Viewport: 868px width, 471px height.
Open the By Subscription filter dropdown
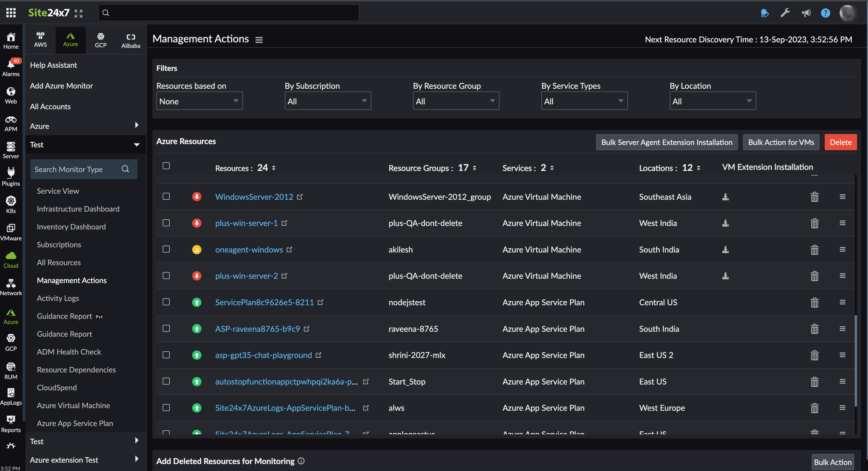[328, 101]
